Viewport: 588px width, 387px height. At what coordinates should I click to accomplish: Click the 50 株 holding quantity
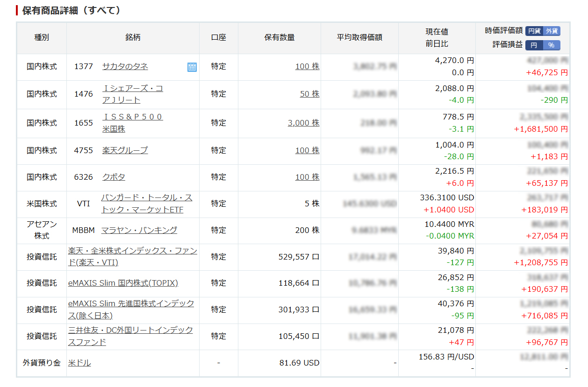pos(309,94)
